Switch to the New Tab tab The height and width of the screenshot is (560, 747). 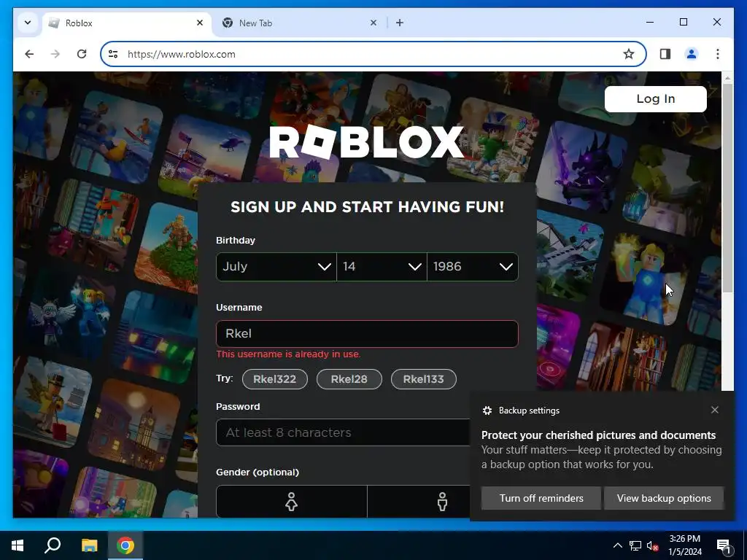[x=300, y=23]
